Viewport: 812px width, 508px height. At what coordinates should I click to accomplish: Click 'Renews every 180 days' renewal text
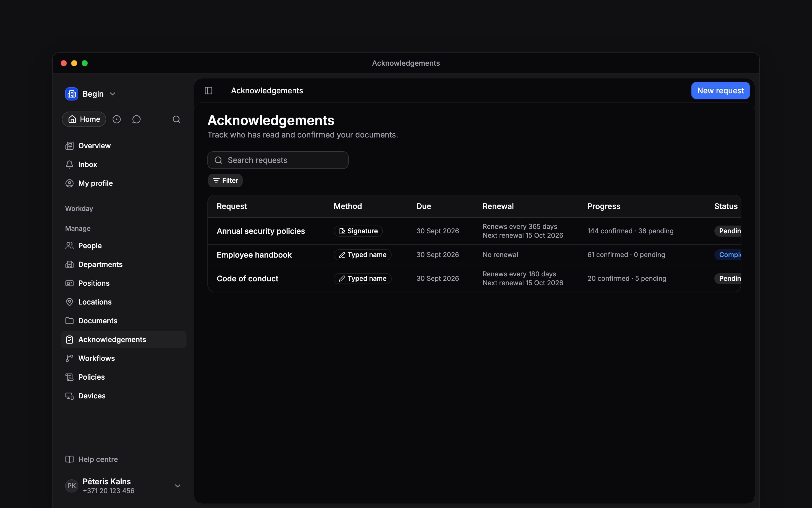519,274
